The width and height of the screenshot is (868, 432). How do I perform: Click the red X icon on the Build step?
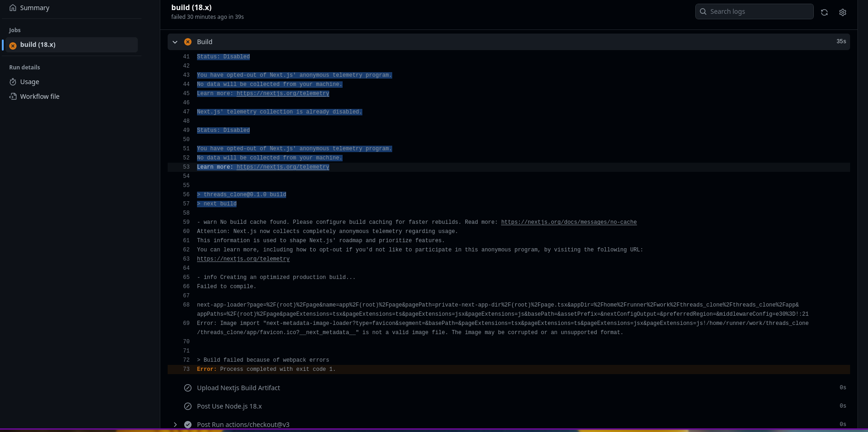[188, 41]
